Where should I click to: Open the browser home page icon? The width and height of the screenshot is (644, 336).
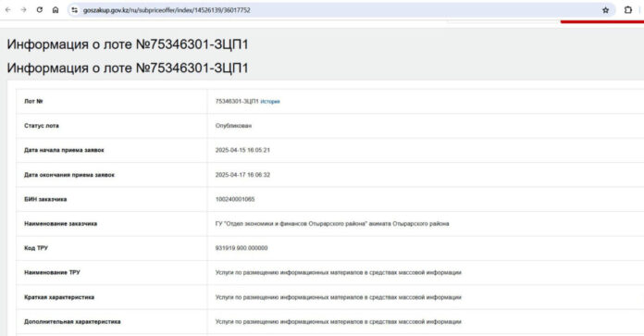tap(56, 10)
